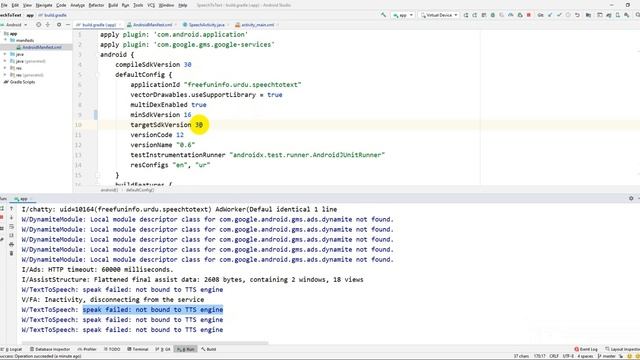Image resolution: width=640 pixels, height=360 pixels.
Task: Click the compileSdkVersion value 30
Action: [187, 64]
